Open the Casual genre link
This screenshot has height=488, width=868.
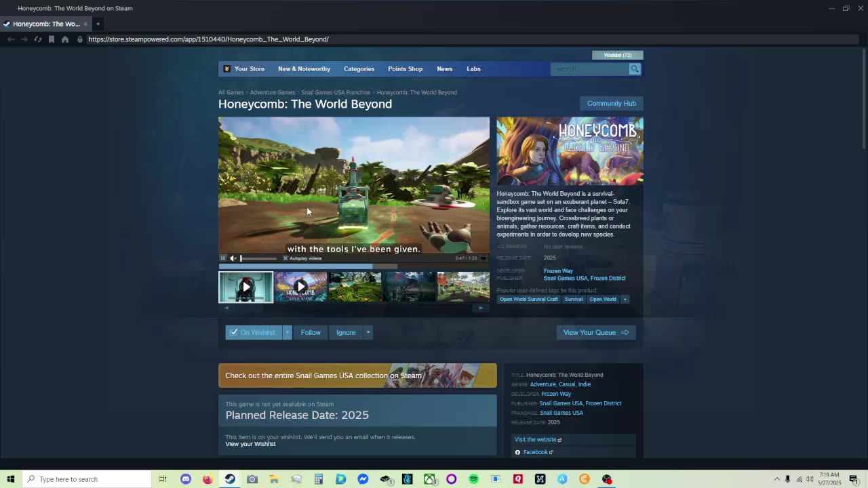pyautogui.click(x=567, y=384)
